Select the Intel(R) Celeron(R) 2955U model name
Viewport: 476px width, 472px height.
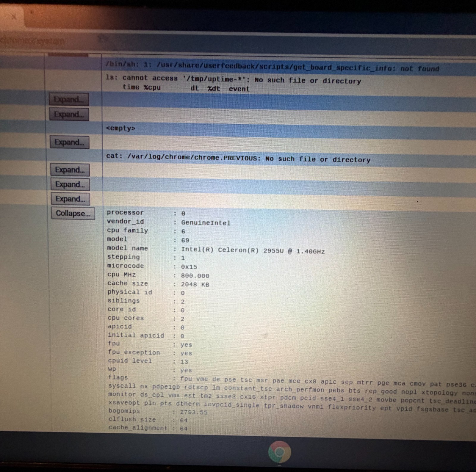coord(253,250)
